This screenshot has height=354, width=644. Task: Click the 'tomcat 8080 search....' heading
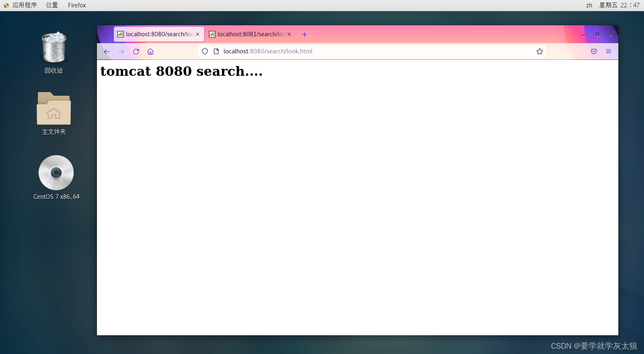click(182, 71)
